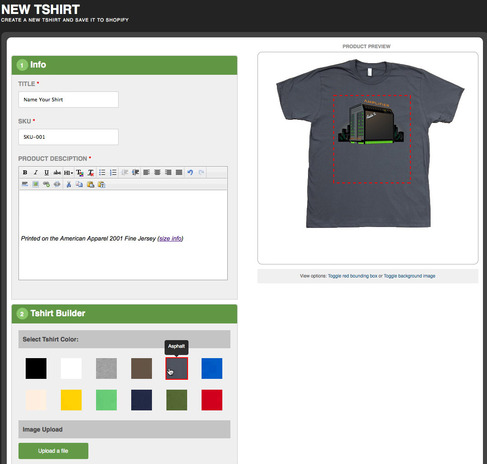Apply italic formatting in the editor
The image size is (487, 464).
(x=36, y=172)
